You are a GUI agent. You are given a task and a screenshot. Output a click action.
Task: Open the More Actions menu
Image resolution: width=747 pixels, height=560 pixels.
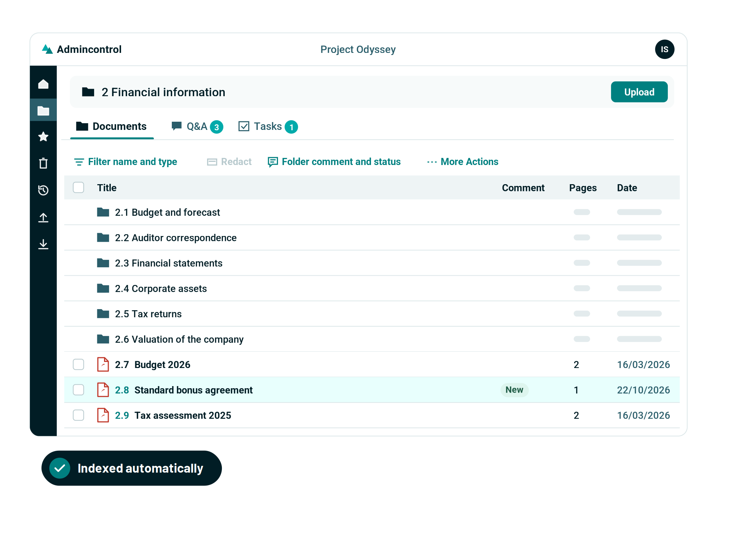point(463,162)
